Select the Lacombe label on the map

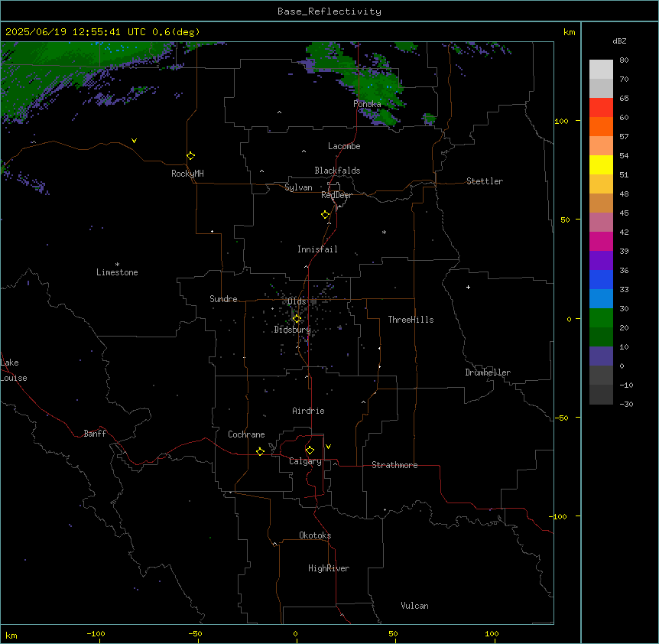(344, 146)
